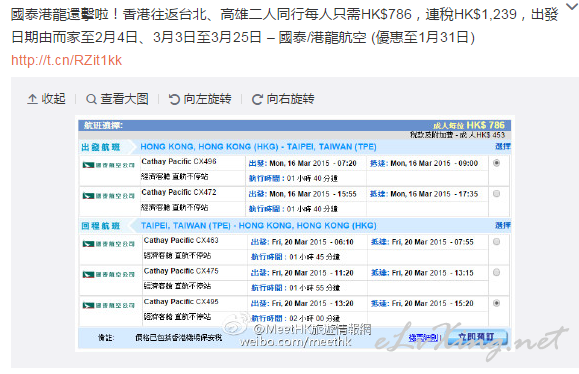Click the Cathay Pacific logo beside CX463
This screenshot has height=374, width=579.
click(x=109, y=244)
